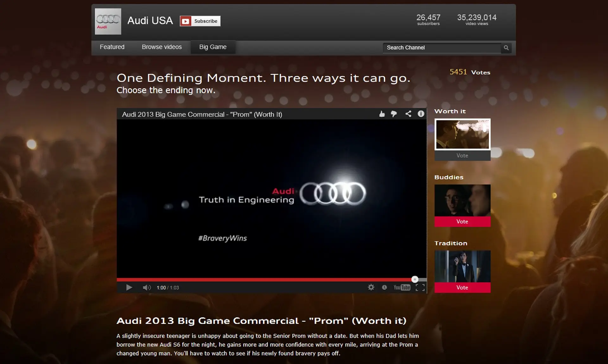
Task: Dislike the video with thumbs down
Action: pos(394,114)
